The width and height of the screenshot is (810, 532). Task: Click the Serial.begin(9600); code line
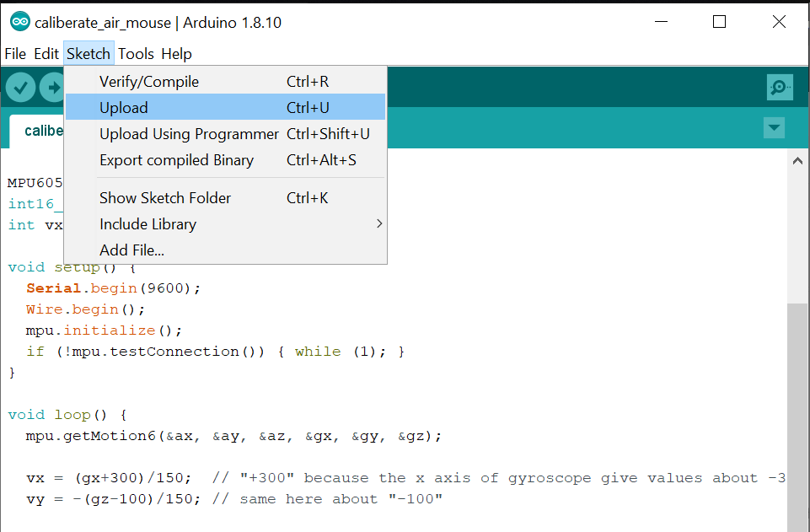(x=113, y=287)
